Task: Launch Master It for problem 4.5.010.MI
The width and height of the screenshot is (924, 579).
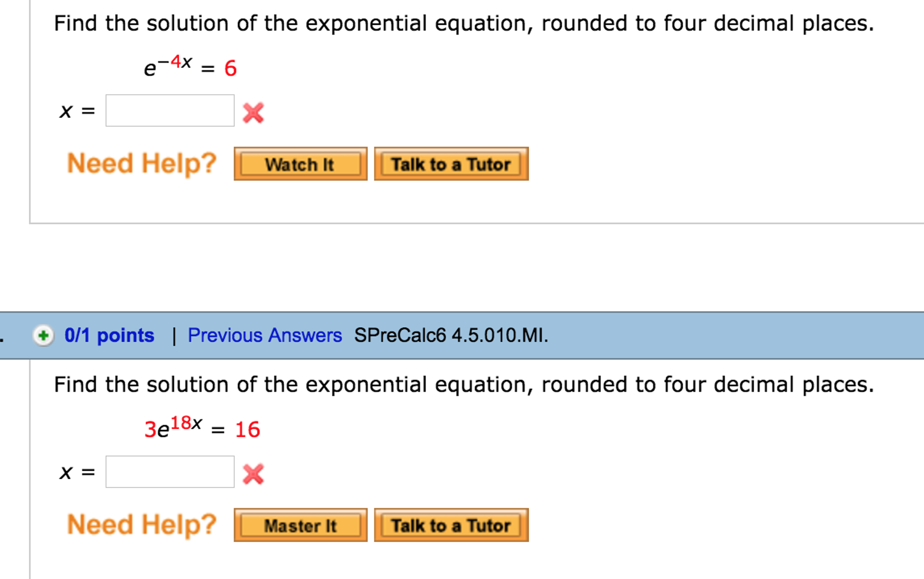Action: point(300,525)
